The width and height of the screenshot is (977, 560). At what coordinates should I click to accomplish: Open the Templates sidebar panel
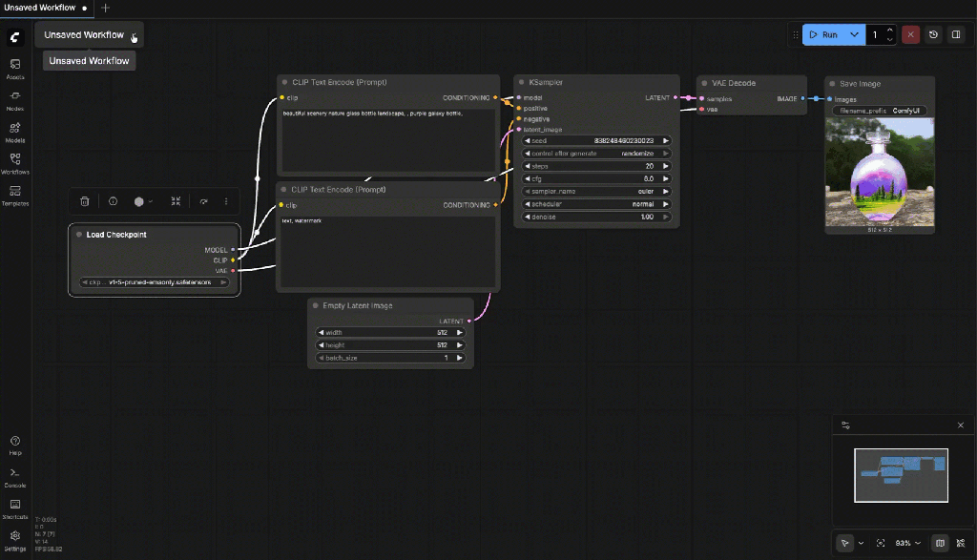coord(15,194)
